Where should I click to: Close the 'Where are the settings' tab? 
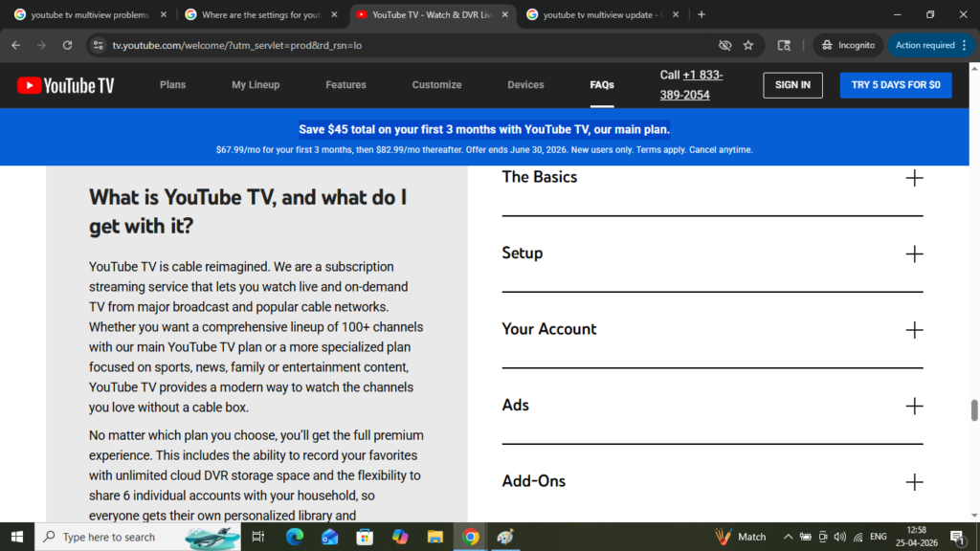pyautogui.click(x=334, y=14)
